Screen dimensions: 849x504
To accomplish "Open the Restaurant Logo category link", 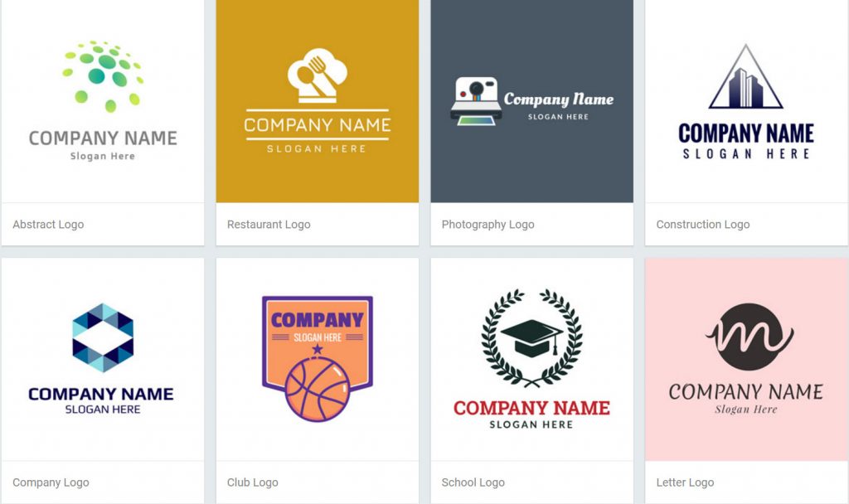I will pyautogui.click(x=269, y=224).
